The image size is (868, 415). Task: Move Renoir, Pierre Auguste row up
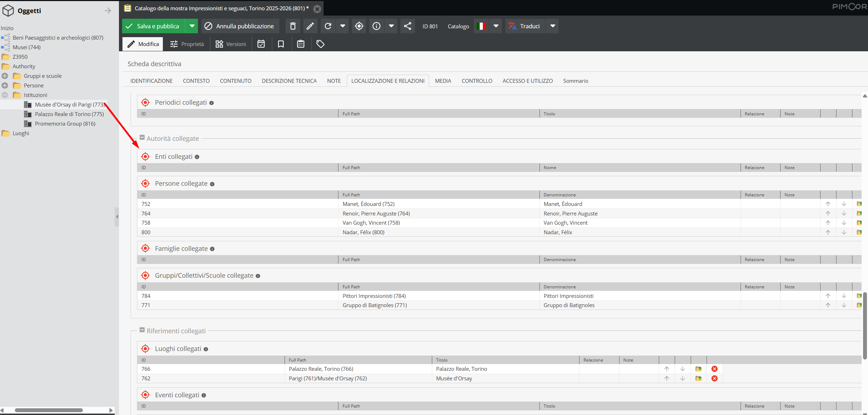tap(828, 213)
